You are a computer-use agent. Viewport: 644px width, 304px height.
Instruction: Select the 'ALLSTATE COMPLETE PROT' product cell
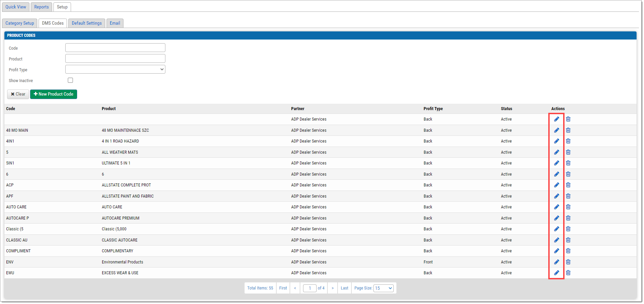click(x=126, y=185)
